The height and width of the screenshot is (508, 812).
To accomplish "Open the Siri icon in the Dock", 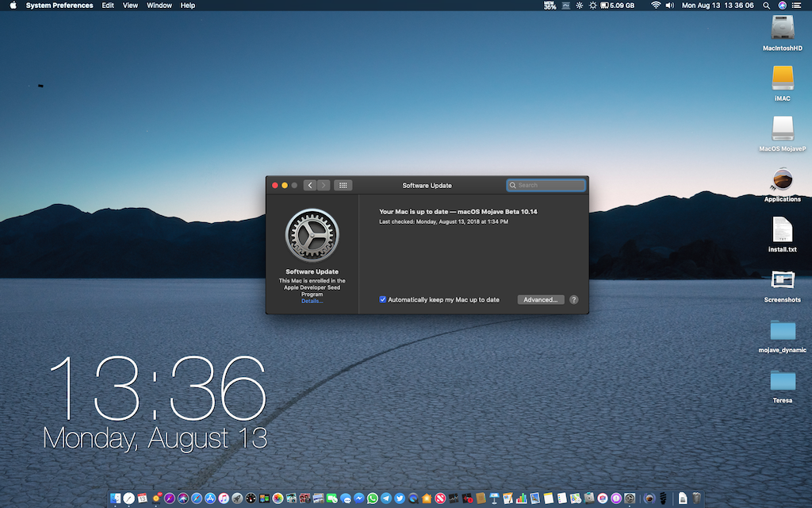I will point(183,498).
